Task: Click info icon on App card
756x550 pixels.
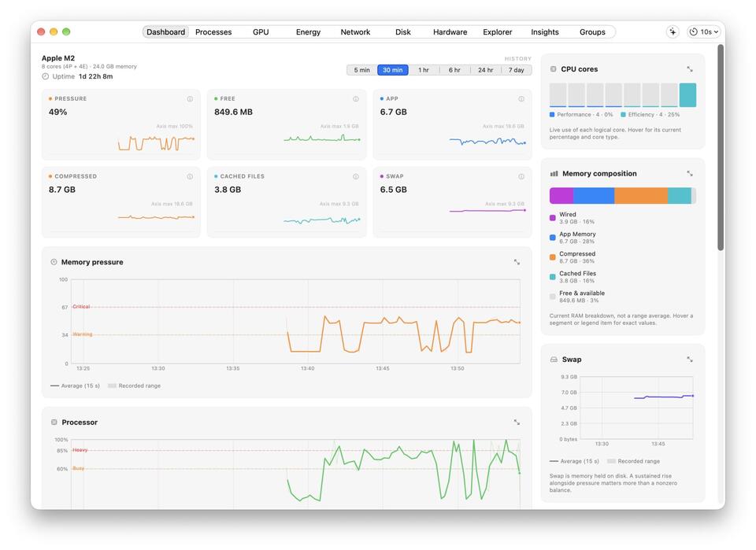Action: point(521,98)
